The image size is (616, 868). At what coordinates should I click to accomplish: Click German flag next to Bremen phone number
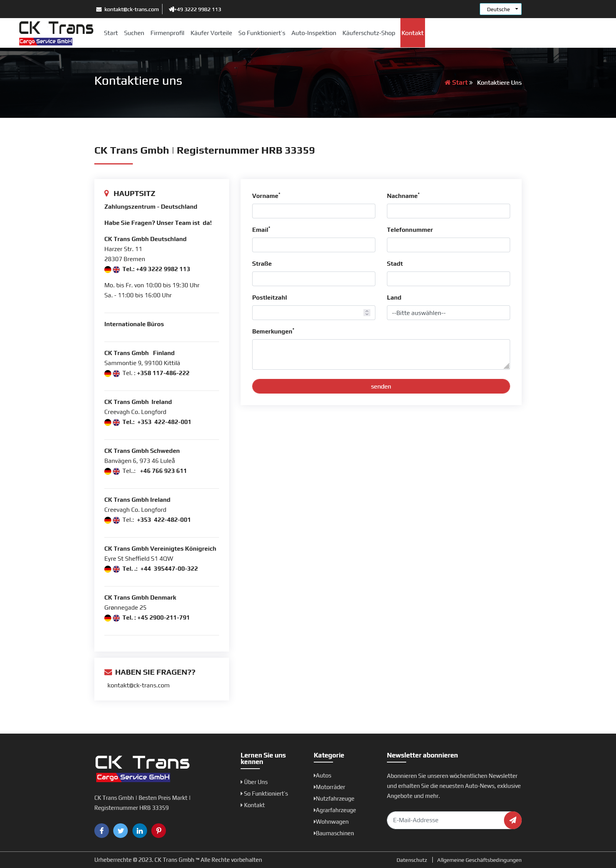108,270
